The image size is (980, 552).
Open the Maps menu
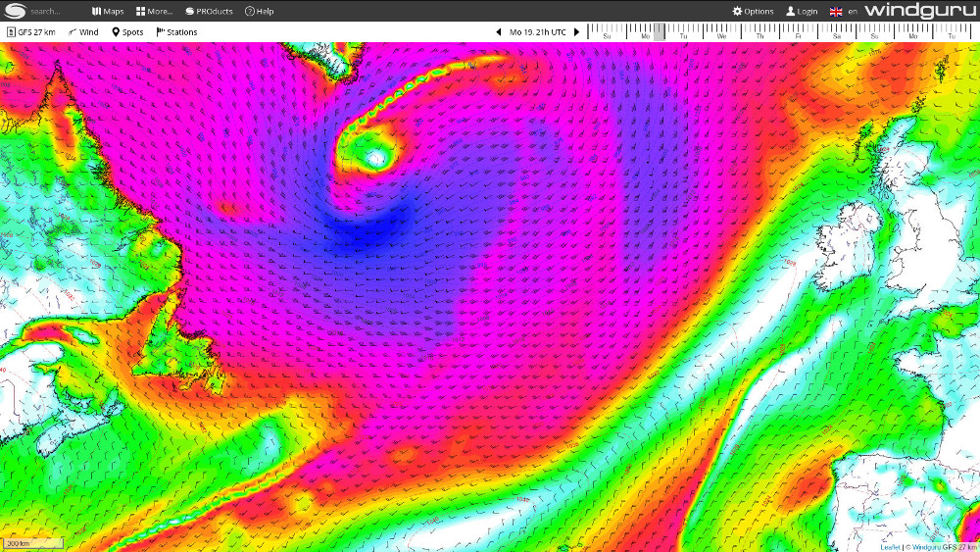pyautogui.click(x=108, y=12)
